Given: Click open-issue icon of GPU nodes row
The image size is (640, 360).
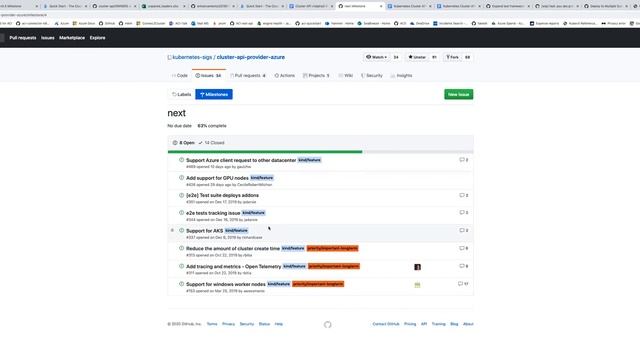Looking at the screenshot, I should point(182,178).
